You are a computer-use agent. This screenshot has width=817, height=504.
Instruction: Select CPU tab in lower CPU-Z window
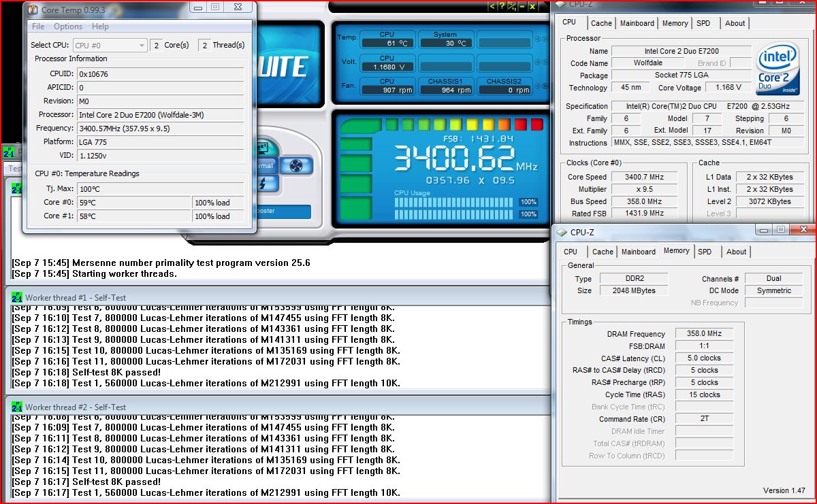(x=571, y=252)
